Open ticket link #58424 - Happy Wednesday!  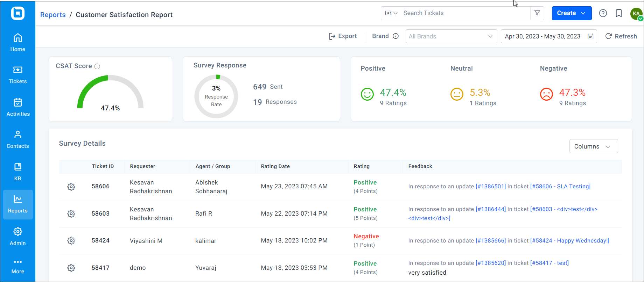tap(570, 241)
